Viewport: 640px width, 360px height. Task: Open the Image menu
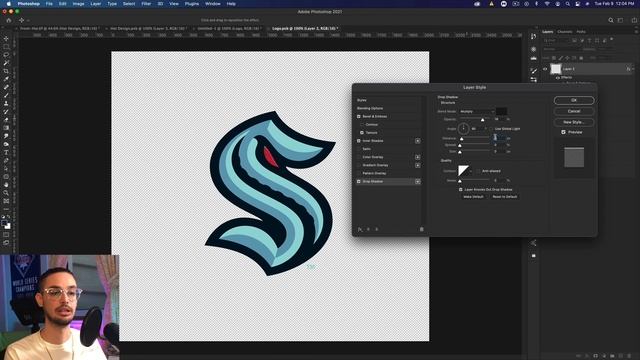78,4
